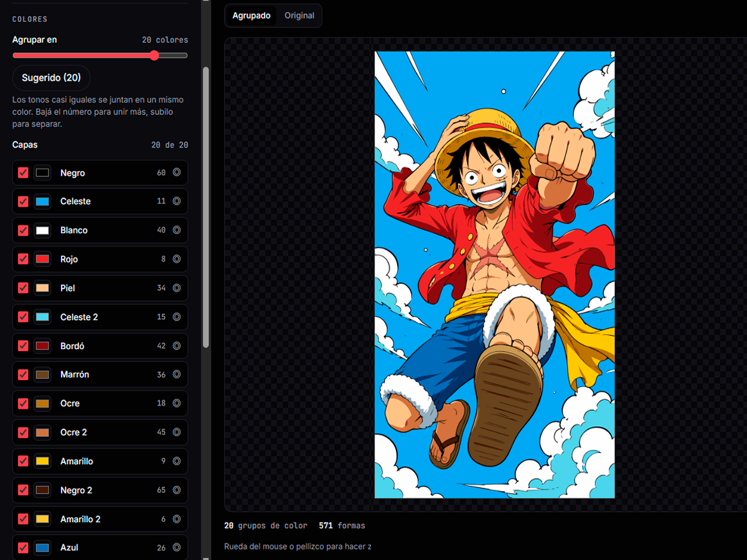Click the "Amarillo 2" layer name
The height and width of the screenshot is (560, 747).
click(80, 519)
